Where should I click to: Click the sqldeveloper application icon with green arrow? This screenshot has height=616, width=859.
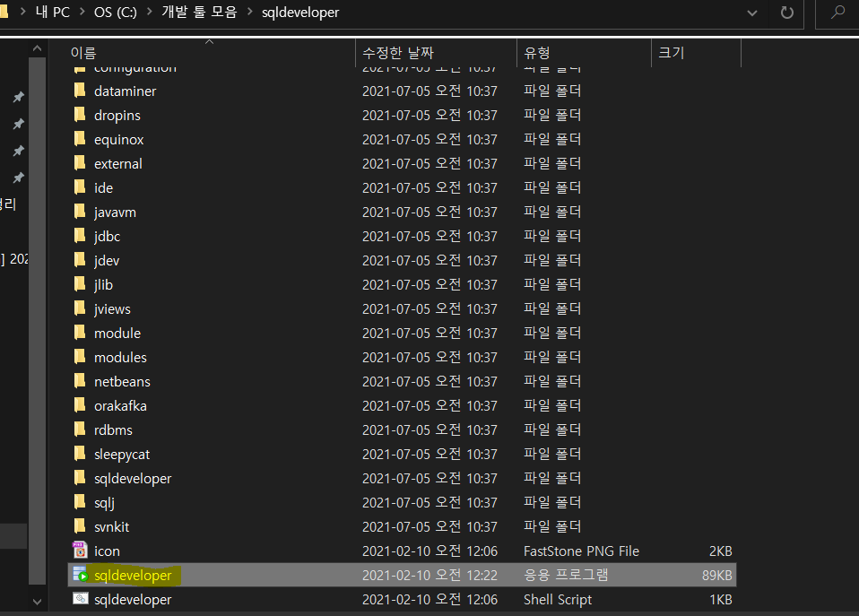[x=81, y=575]
